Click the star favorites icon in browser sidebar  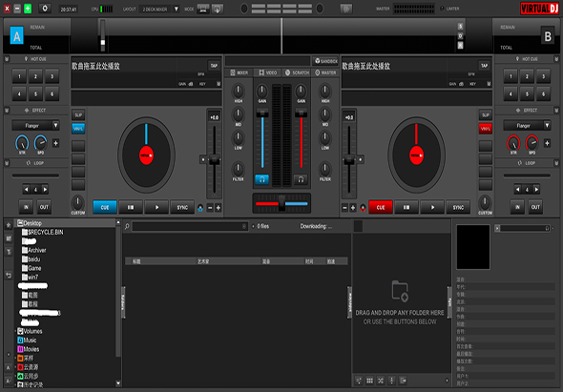tap(9, 225)
